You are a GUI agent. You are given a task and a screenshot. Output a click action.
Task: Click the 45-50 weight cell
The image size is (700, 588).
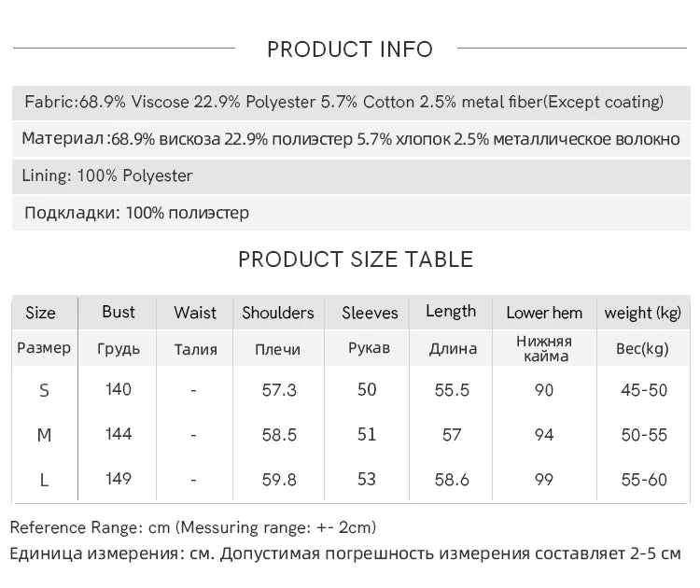coord(644,390)
